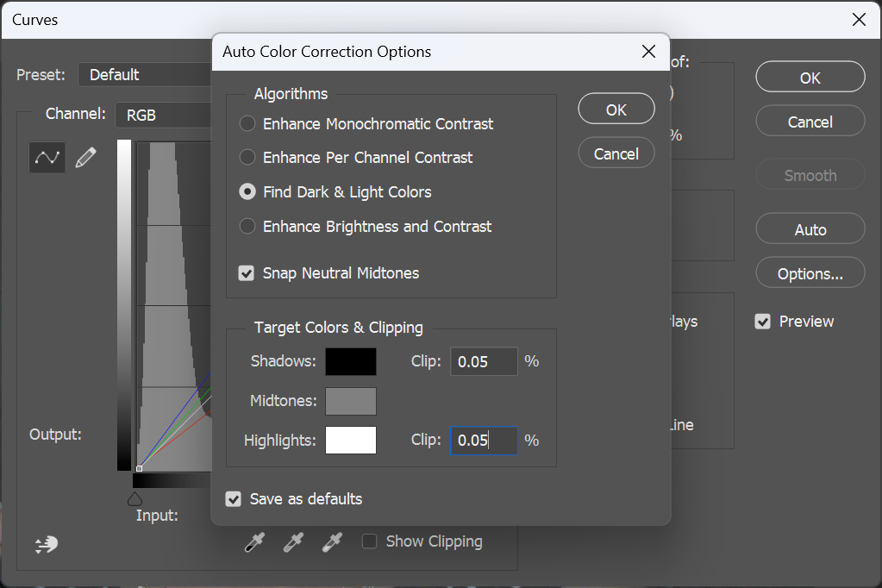
Task: Close the Auto Color Correction Options dialog
Action: [648, 52]
